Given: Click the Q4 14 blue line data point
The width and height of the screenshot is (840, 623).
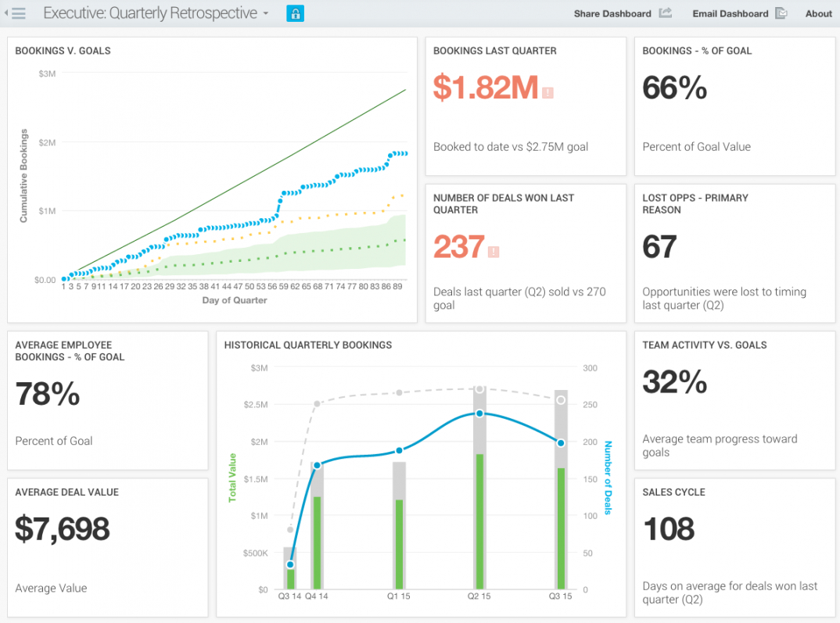Looking at the screenshot, I should click(317, 465).
